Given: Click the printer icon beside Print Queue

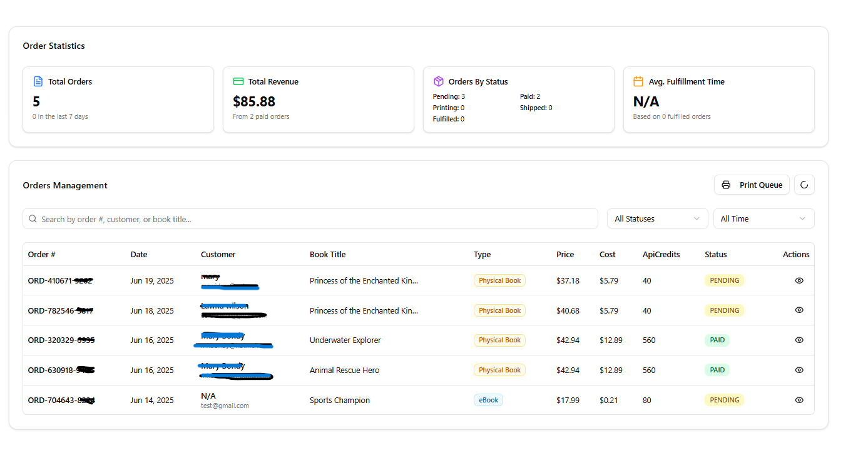Looking at the screenshot, I should [725, 185].
